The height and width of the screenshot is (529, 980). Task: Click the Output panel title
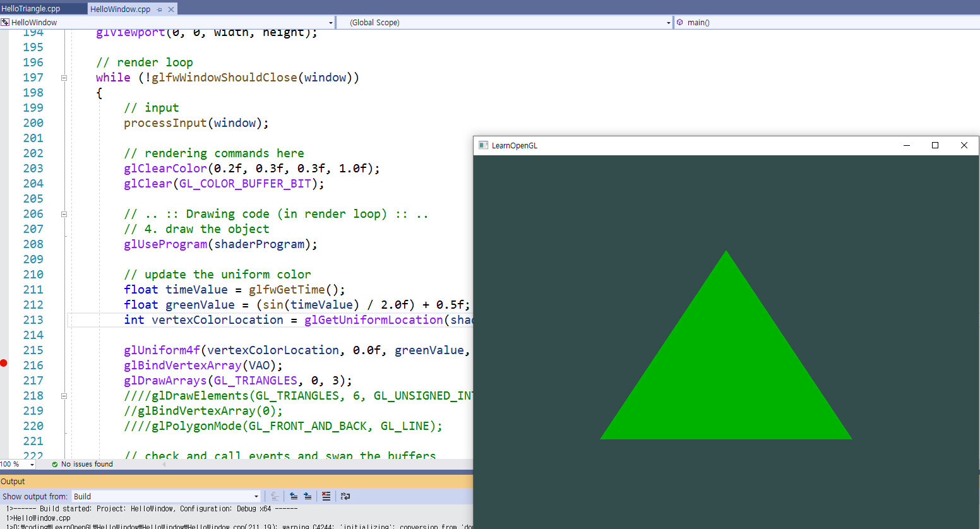(13, 481)
